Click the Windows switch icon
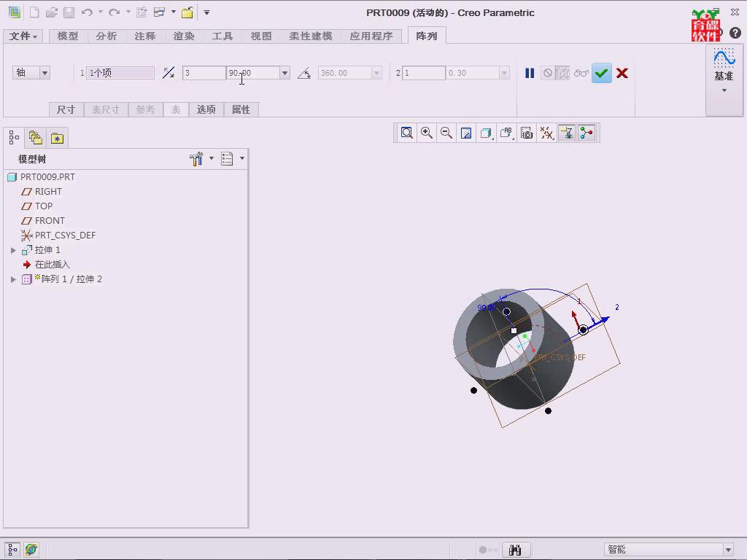 point(159,12)
